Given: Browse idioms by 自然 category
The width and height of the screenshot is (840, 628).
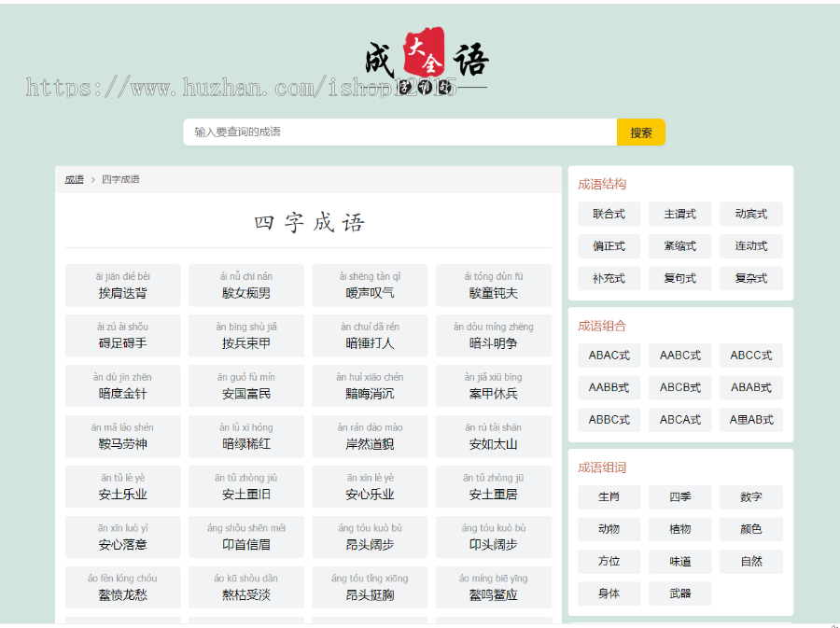Looking at the screenshot, I should (x=751, y=562).
